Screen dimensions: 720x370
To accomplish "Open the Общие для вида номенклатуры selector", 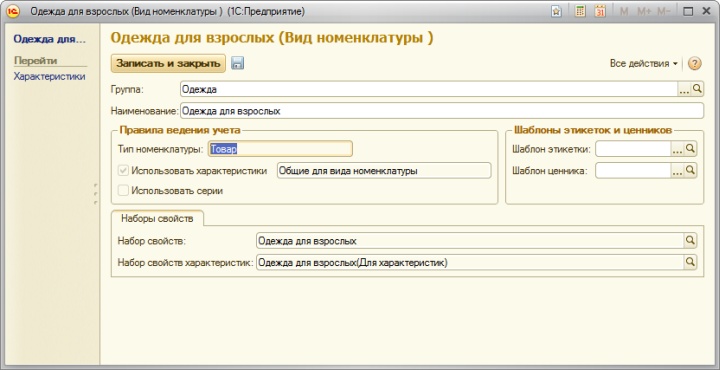I will coord(384,171).
